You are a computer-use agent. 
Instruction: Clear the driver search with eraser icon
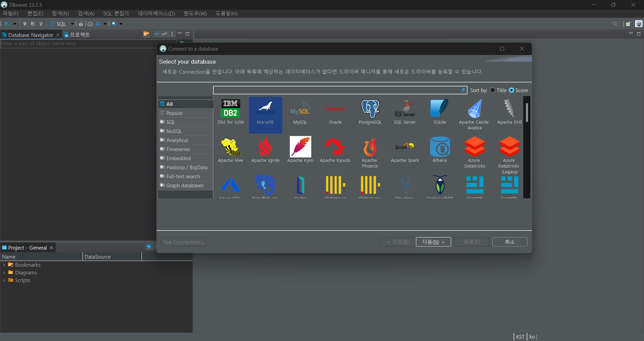click(x=463, y=90)
